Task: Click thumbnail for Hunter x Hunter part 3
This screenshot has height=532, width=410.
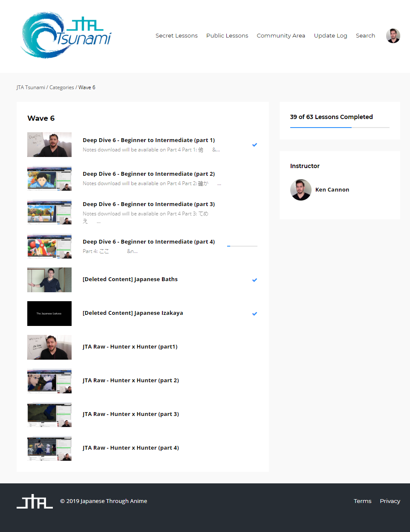Action: pyautogui.click(x=49, y=415)
